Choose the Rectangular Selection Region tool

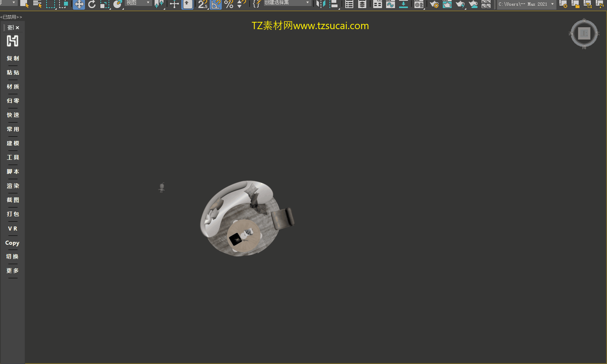pyautogui.click(x=51, y=4)
